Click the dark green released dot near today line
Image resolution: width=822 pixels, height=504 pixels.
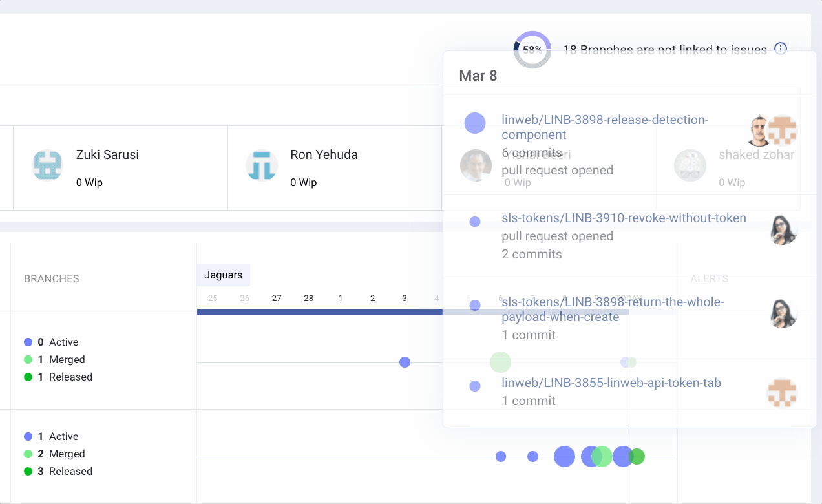point(637,456)
